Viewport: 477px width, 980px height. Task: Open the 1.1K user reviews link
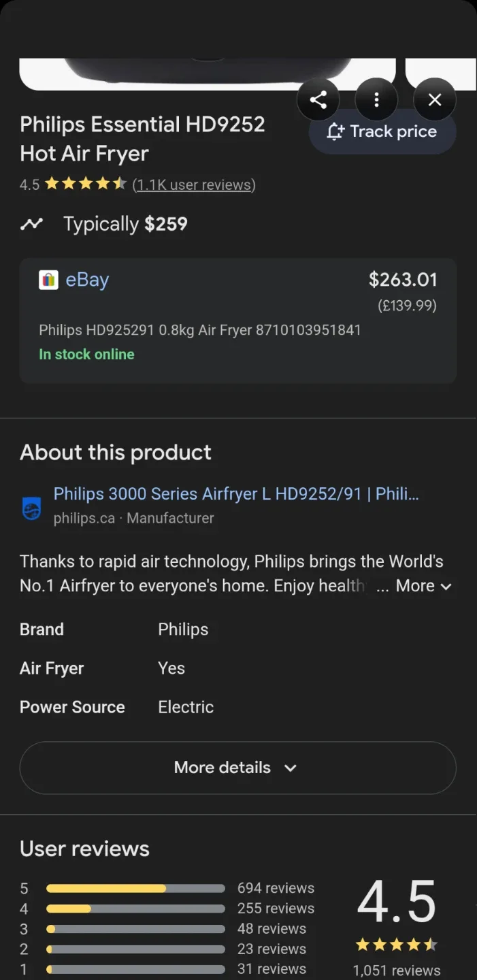pos(194,184)
